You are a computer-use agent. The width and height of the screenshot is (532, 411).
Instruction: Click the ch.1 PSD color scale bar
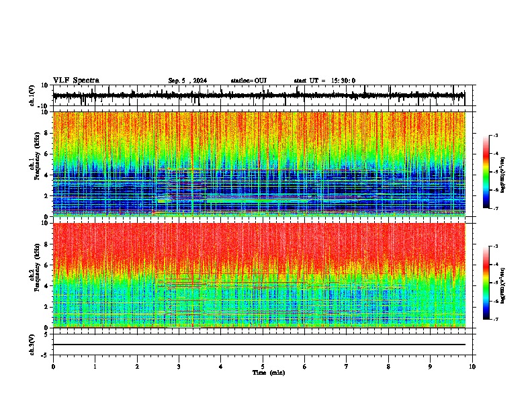486,171
